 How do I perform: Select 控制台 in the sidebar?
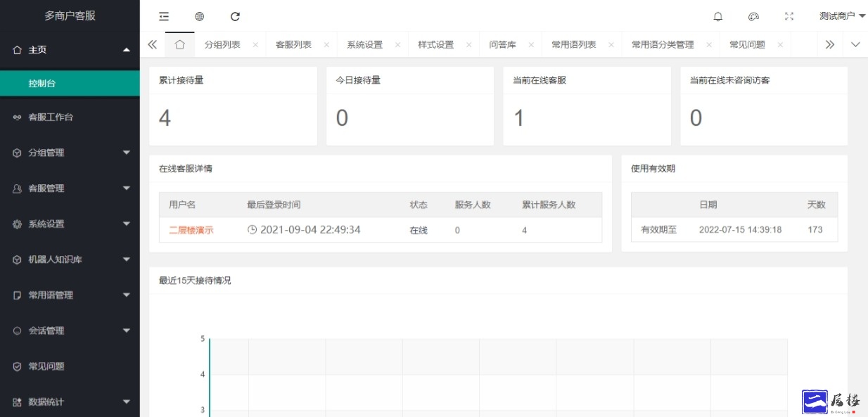pyautogui.click(x=42, y=84)
